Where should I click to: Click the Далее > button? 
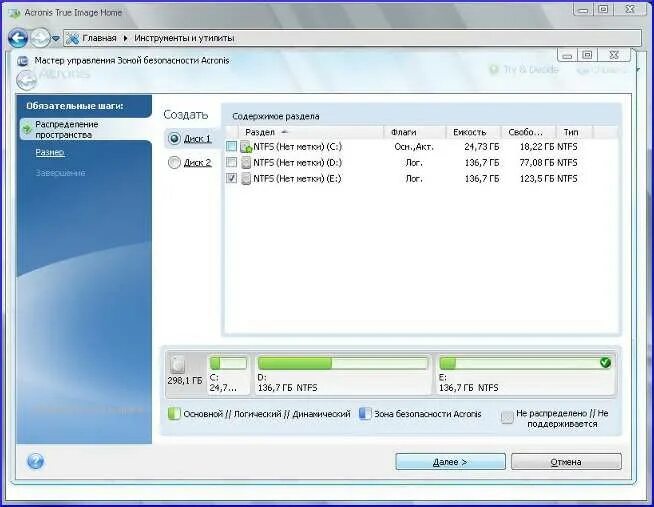[450, 462]
